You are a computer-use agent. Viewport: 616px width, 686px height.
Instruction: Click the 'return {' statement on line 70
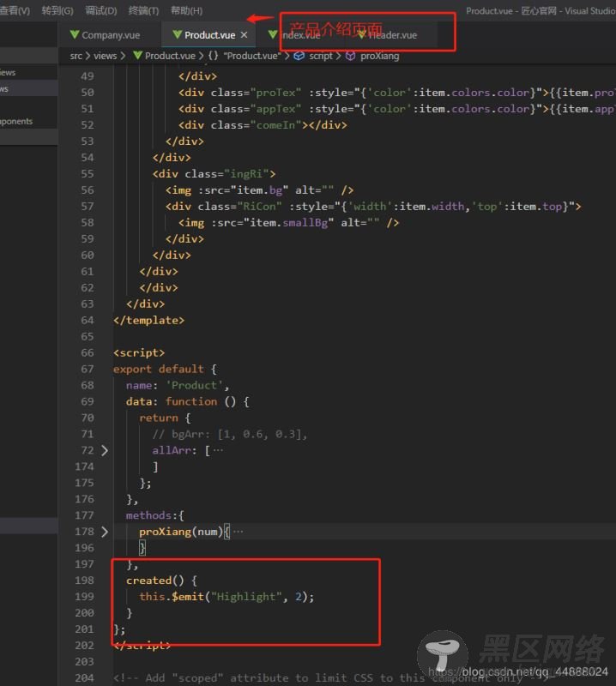point(165,418)
